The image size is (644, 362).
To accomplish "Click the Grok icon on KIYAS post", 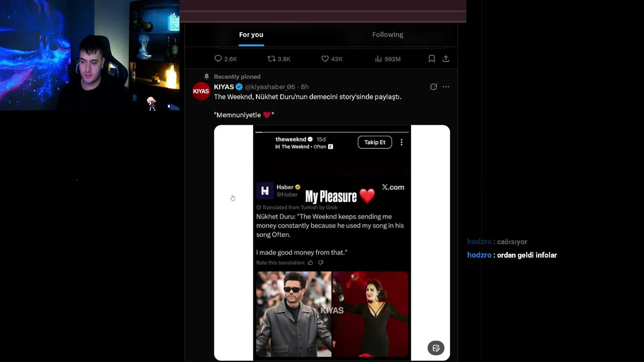I will (434, 87).
